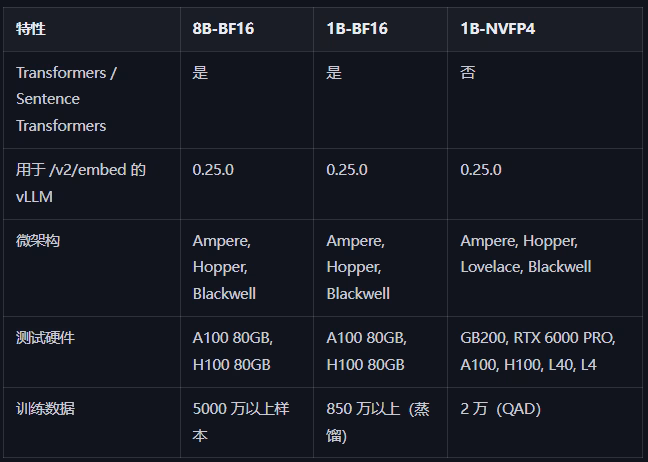Click the 0.25.0 value under 8B-BF16
This screenshot has width=648, height=462.
[x=213, y=170]
